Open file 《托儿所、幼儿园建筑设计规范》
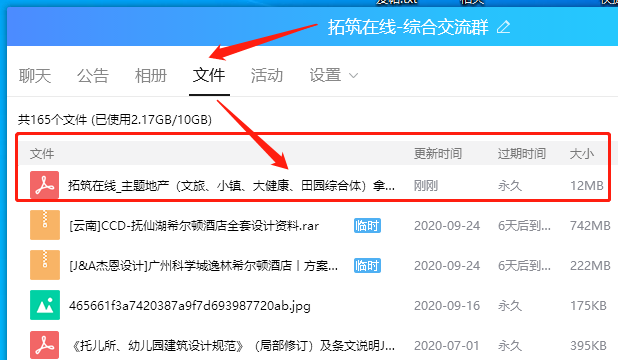Screen dimensions: 618x360 [x=233, y=346]
